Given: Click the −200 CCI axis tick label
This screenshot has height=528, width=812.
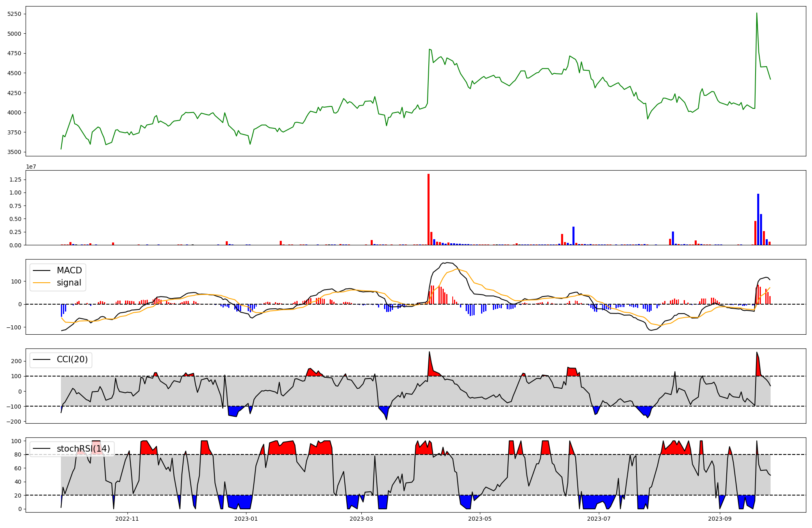Looking at the screenshot, I should [x=14, y=422].
